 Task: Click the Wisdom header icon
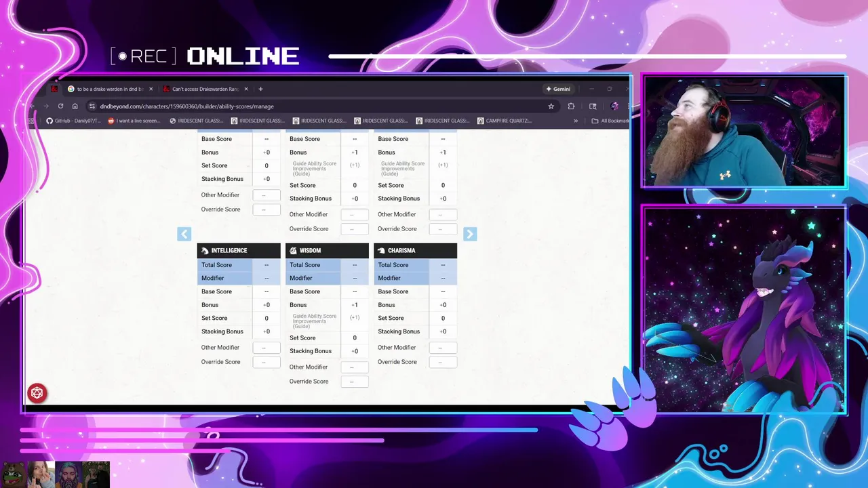click(x=293, y=251)
